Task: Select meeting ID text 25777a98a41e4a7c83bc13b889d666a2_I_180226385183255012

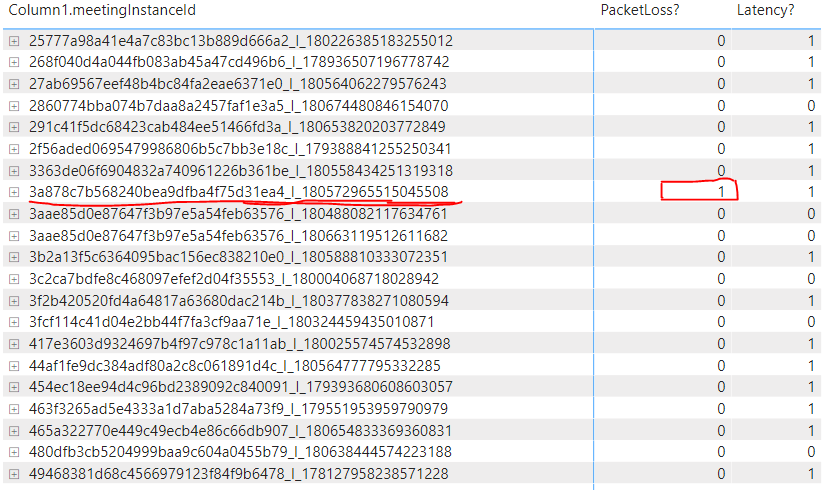Action: click(x=241, y=41)
